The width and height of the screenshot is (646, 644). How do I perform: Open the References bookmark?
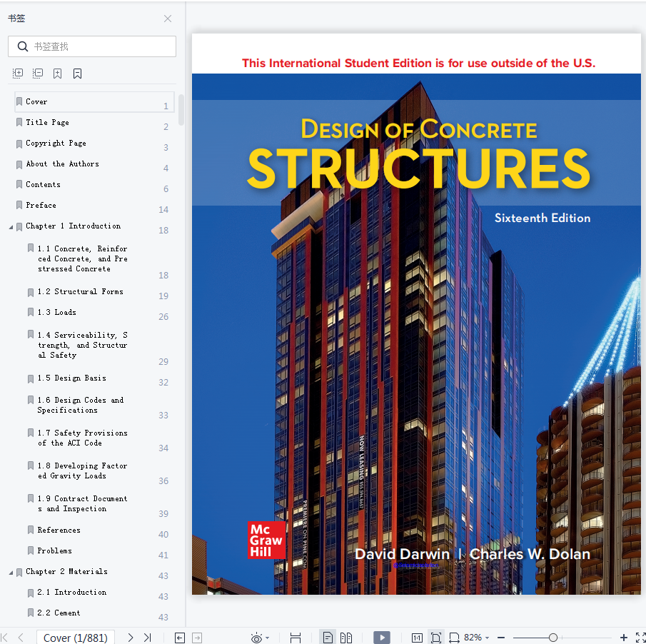[x=59, y=530]
